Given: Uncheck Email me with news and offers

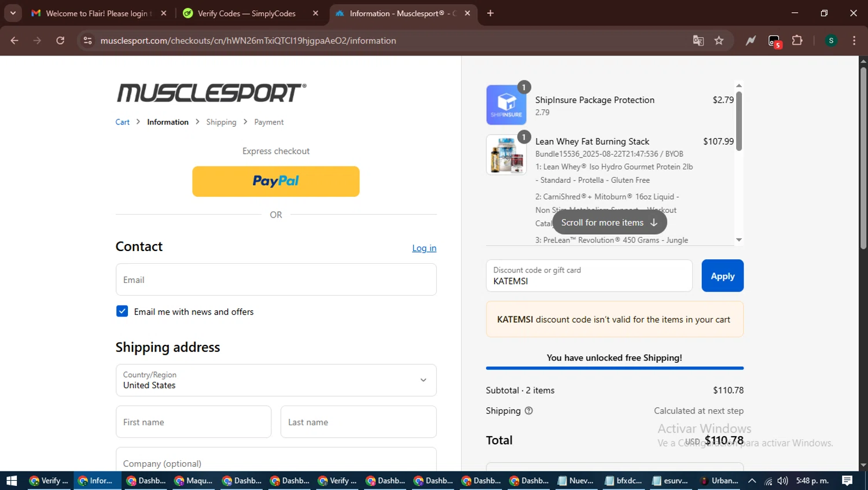Looking at the screenshot, I should pos(122,311).
